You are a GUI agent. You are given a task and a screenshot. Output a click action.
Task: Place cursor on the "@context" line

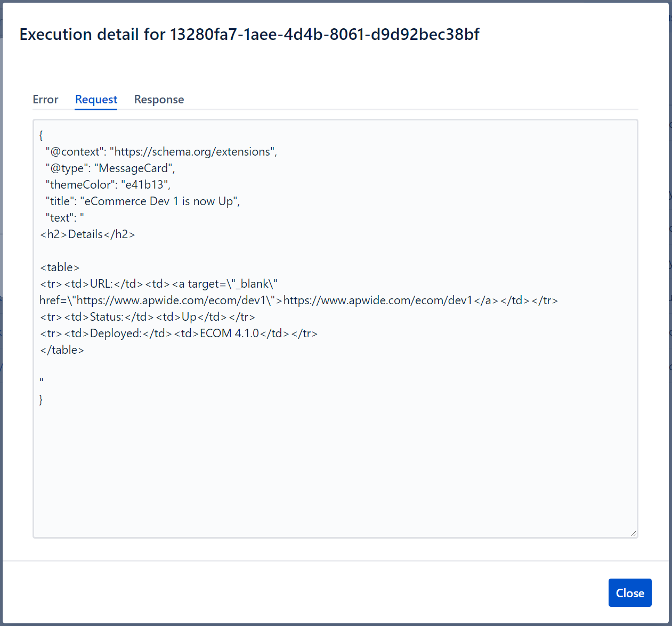(x=161, y=152)
